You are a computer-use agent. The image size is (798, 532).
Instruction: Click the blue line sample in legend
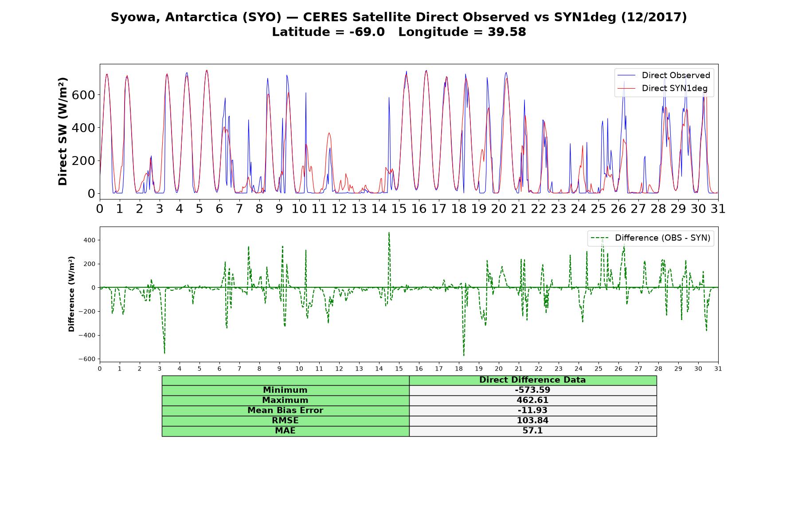626,75
